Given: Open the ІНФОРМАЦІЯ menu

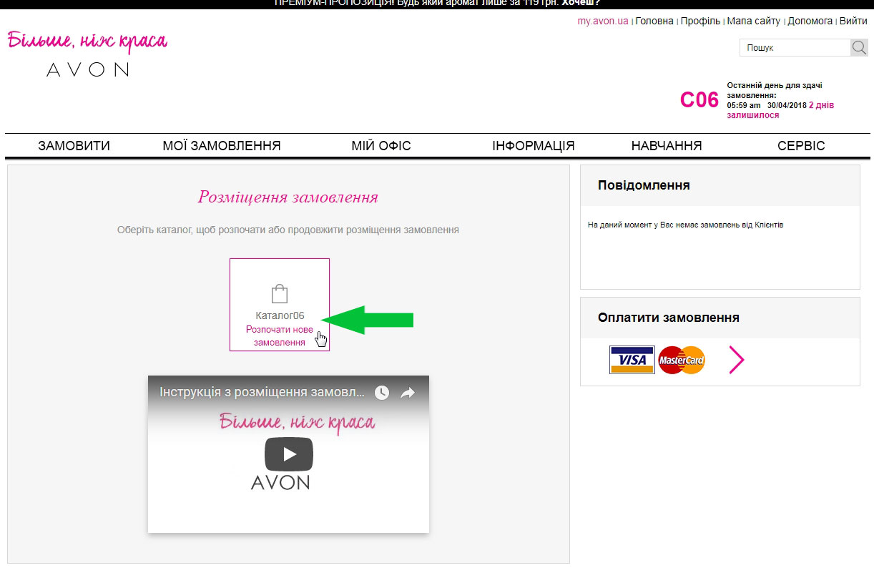Looking at the screenshot, I should coord(534,146).
